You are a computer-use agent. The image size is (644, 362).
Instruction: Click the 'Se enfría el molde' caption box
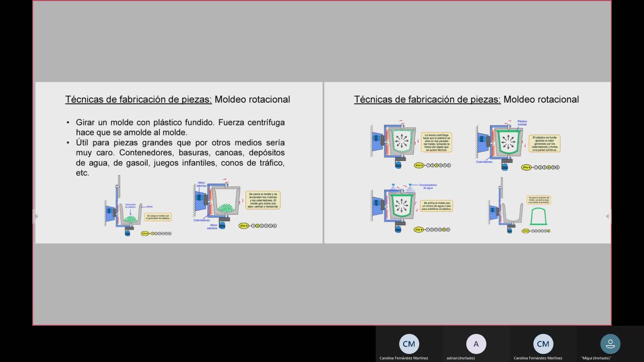(436, 206)
